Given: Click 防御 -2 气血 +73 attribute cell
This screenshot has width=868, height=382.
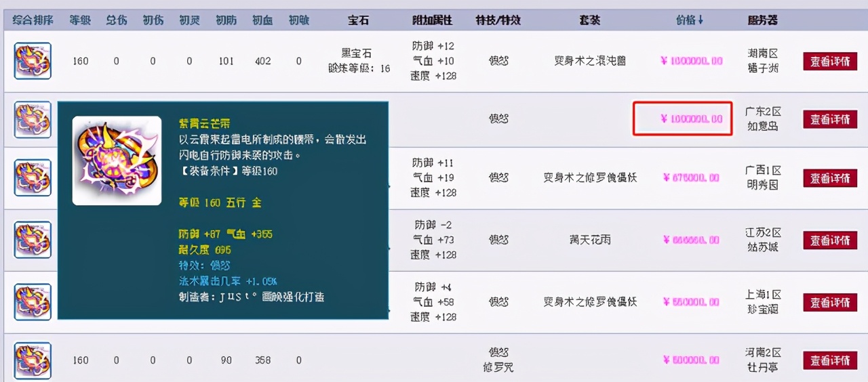Looking at the screenshot, I should point(433,240).
